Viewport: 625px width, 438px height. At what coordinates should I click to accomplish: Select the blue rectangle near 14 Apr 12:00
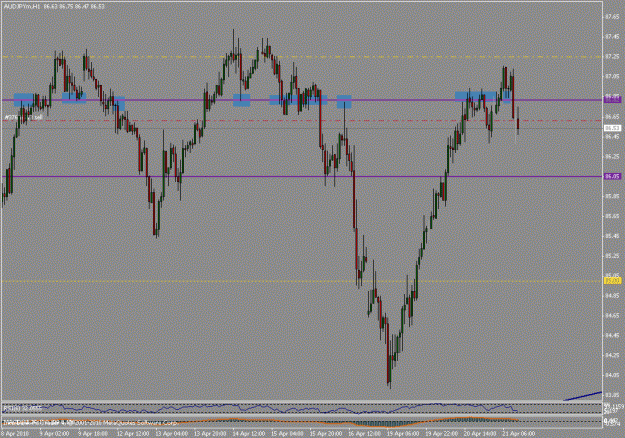[242, 100]
